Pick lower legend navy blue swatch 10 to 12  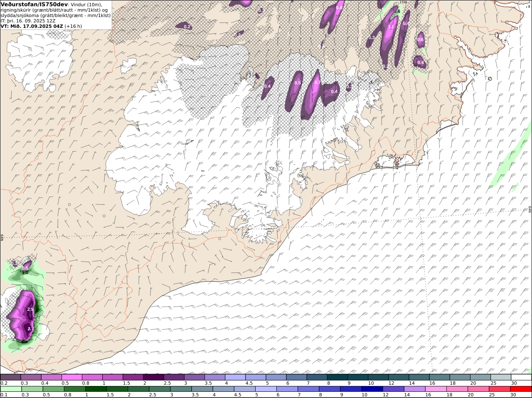click(372, 389)
